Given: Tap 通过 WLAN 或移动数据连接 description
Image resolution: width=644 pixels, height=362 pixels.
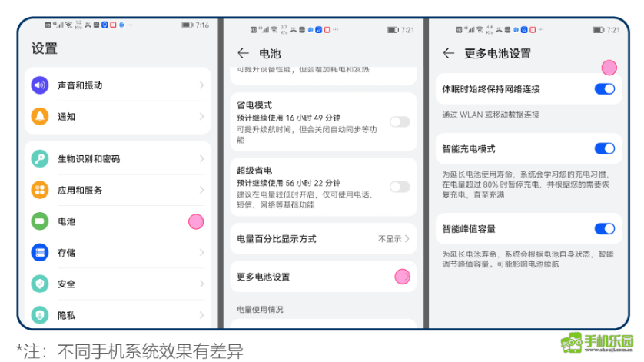Looking at the screenshot, I should pos(491,115).
